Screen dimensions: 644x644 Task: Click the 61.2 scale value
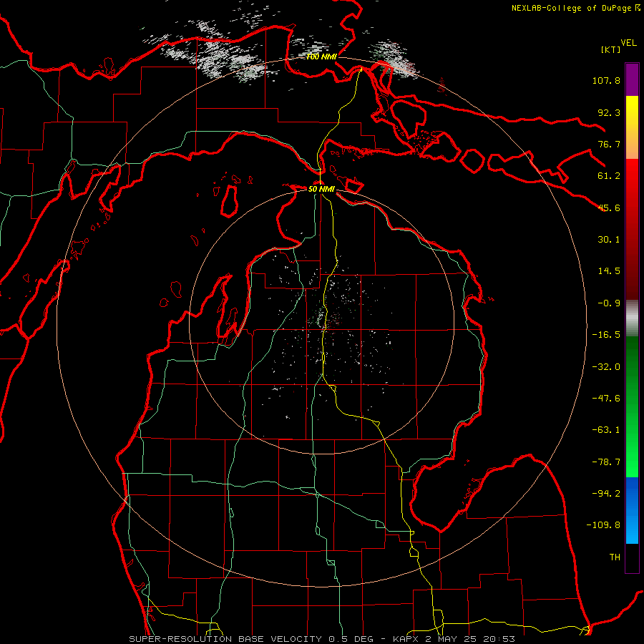pos(609,176)
